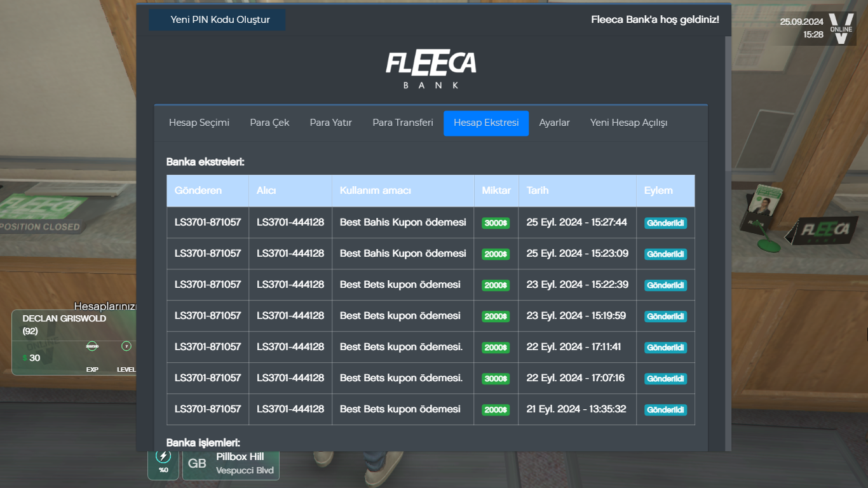868x488 pixels.
Task: Click the Banka ekstreleri heading
Action: [x=205, y=162]
